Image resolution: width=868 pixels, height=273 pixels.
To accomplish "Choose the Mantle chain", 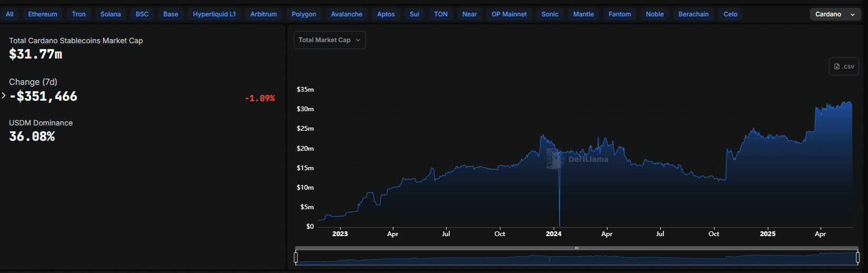I will tap(584, 14).
